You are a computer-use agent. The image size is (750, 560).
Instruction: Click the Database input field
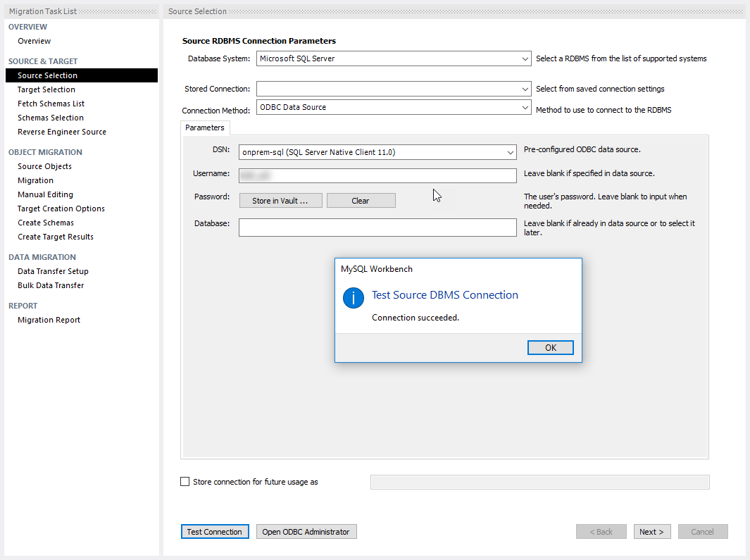pyautogui.click(x=377, y=228)
